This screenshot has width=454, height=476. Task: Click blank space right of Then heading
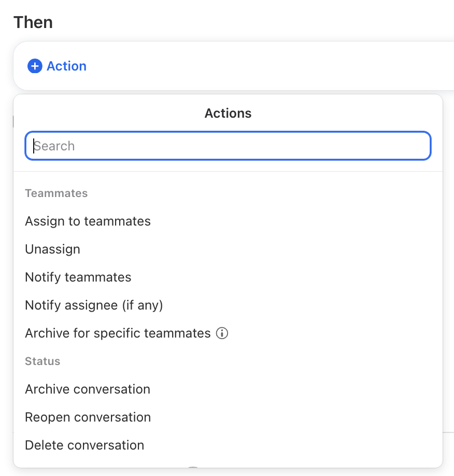tap(243, 22)
